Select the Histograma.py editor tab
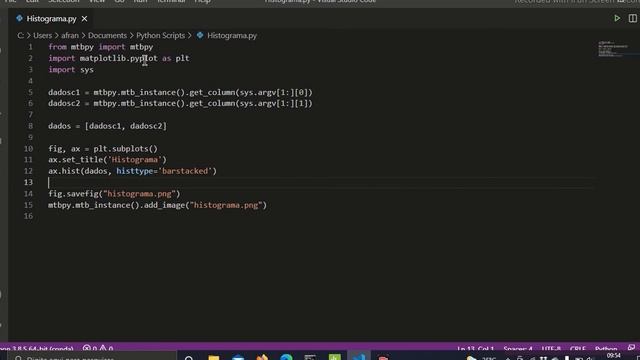 pyautogui.click(x=51, y=19)
